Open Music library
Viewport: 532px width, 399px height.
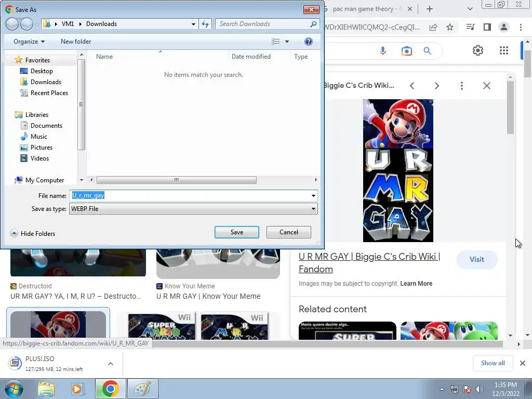click(x=38, y=137)
